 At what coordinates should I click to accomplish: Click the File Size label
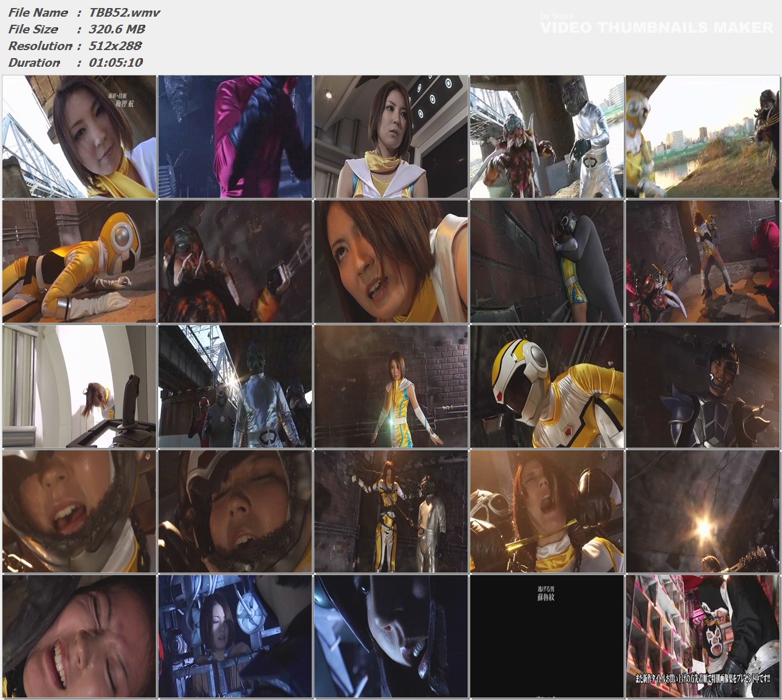pos(33,29)
